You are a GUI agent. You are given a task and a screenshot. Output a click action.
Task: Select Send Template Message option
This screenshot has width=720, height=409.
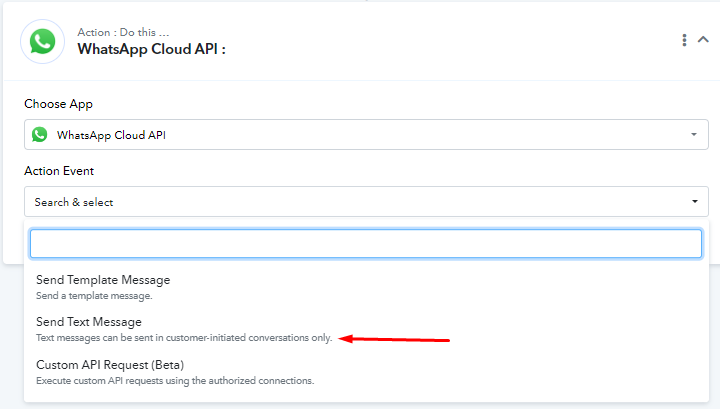click(x=366, y=287)
